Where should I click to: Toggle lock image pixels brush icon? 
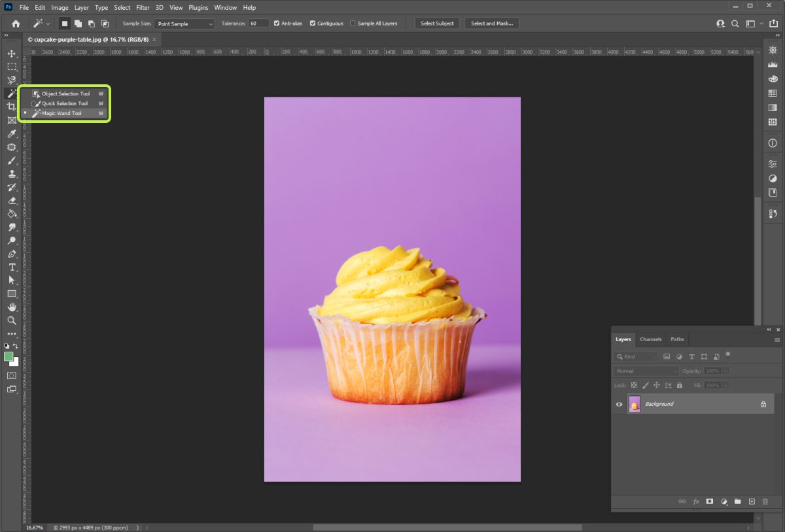(x=646, y=386)
